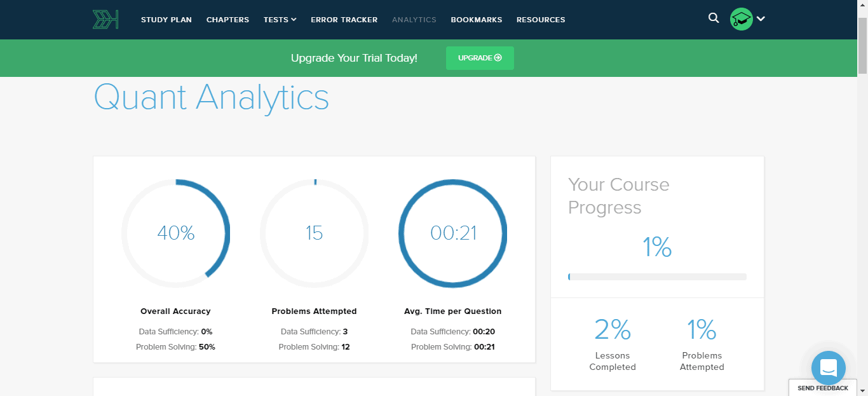Expand the profile menu chevron arrow
This screenshot has height=396, width=868.
point(761,19)
